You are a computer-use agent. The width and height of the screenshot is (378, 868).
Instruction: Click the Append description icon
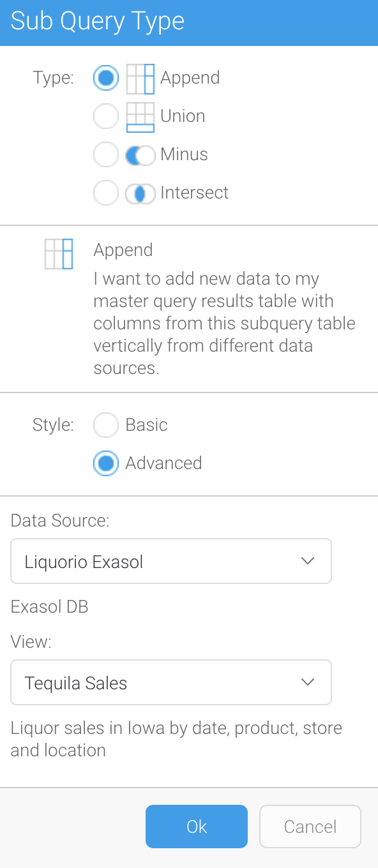coord(59,254)
